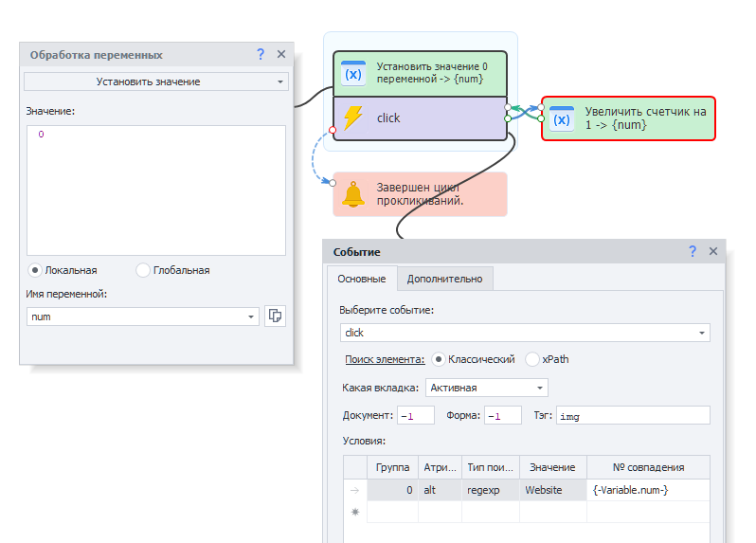Switch to the Основные tab

click(362, 279)
